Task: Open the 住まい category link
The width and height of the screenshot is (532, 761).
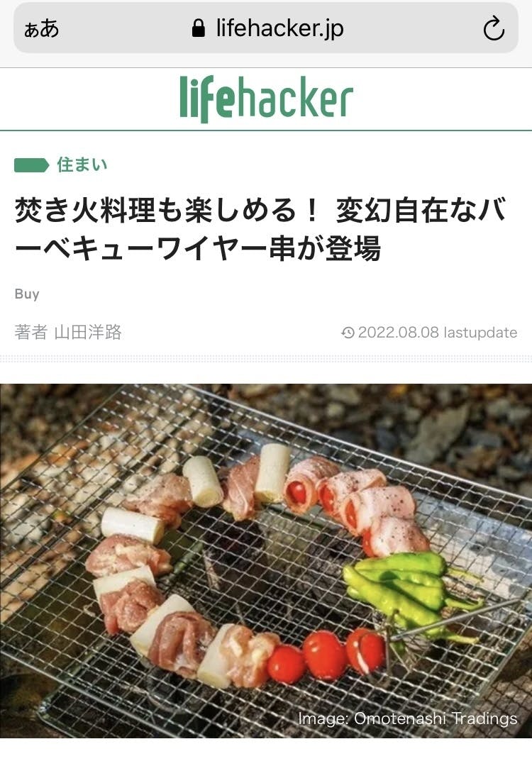Action: 82,165
